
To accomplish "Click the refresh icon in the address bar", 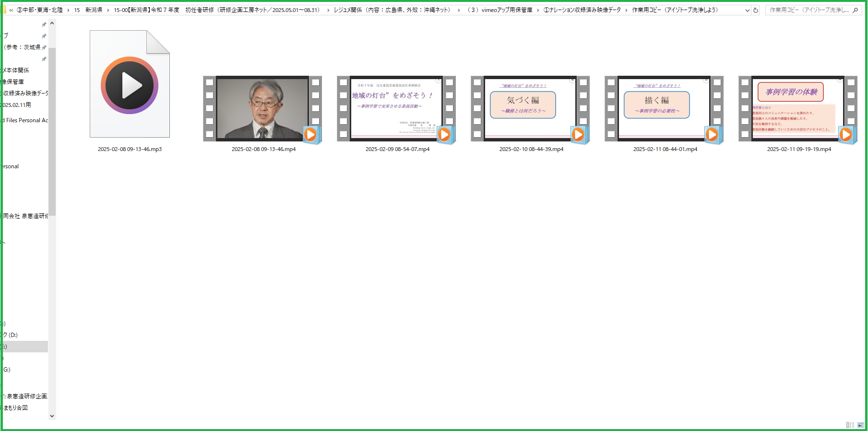I will [x=756, y=10].
